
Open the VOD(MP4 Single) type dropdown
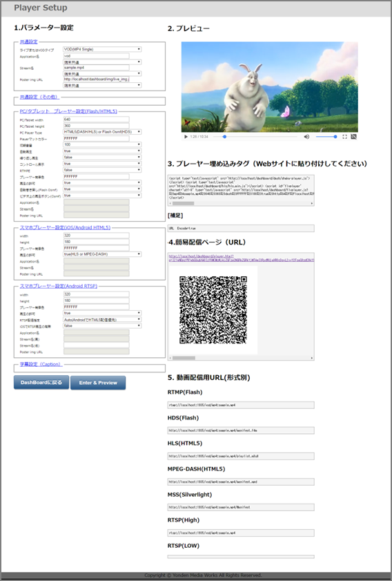pos(102,49)
